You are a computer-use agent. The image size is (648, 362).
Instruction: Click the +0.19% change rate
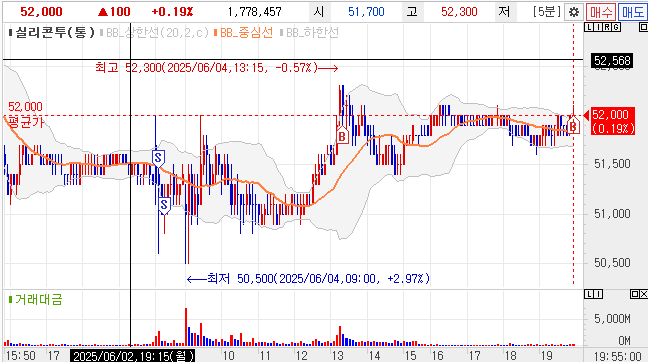(172, 12)
